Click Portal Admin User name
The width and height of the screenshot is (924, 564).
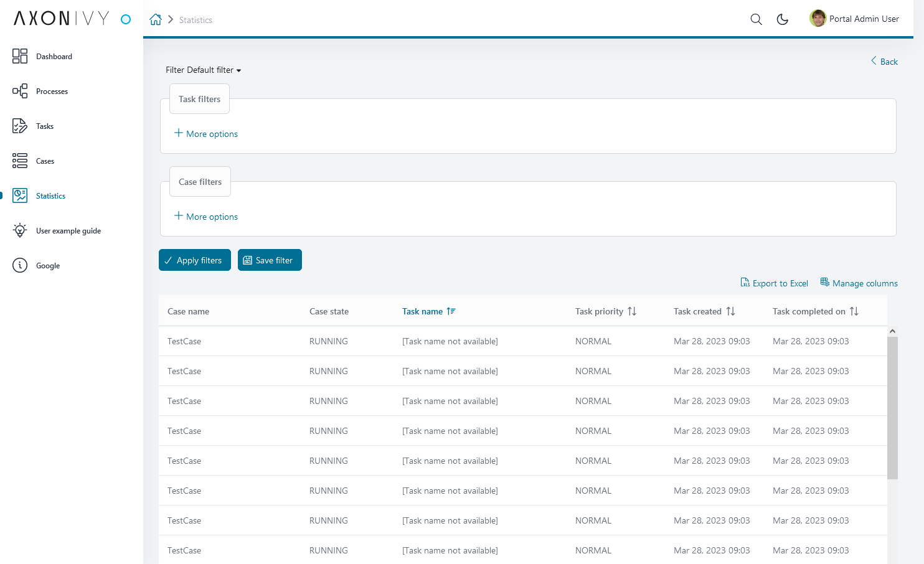[x=864, y=19]
